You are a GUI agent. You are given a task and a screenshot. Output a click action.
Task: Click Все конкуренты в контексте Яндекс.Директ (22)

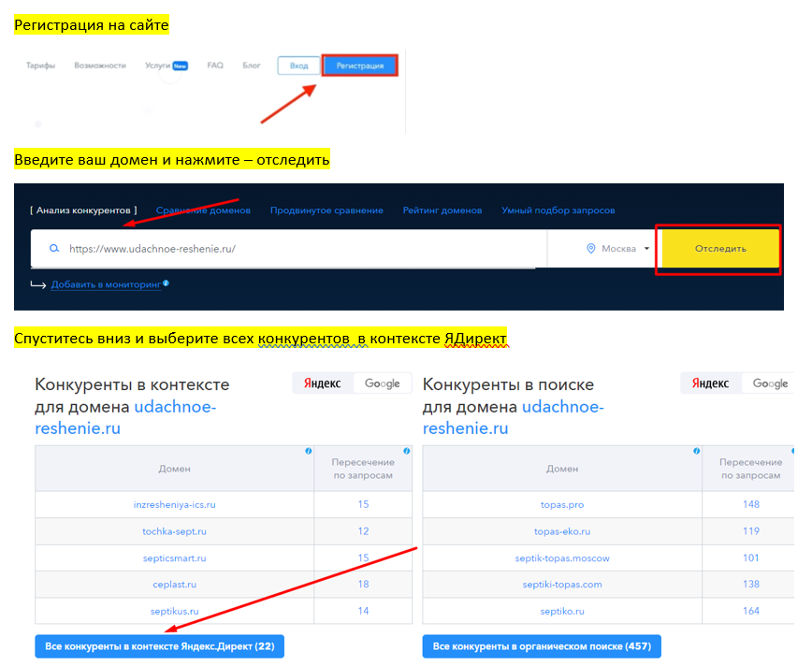pyautogui.click(x=159, y=646)
